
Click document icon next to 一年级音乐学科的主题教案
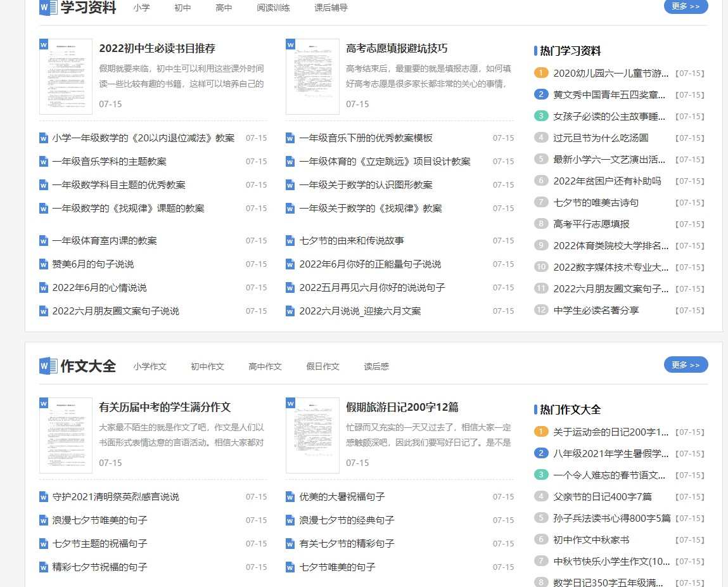44,162
